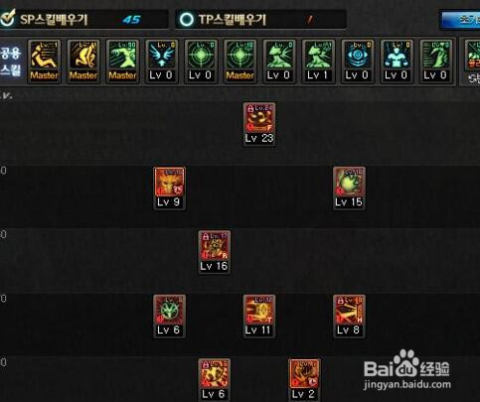
Task: Click the Lv 11 skill icon
Action: (x=259, y=316)
